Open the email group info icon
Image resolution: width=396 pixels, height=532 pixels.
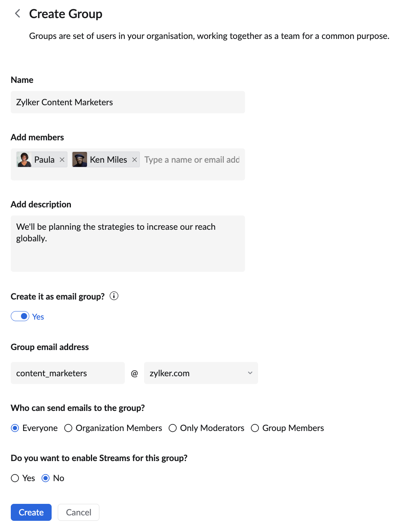tap(114, 296)
